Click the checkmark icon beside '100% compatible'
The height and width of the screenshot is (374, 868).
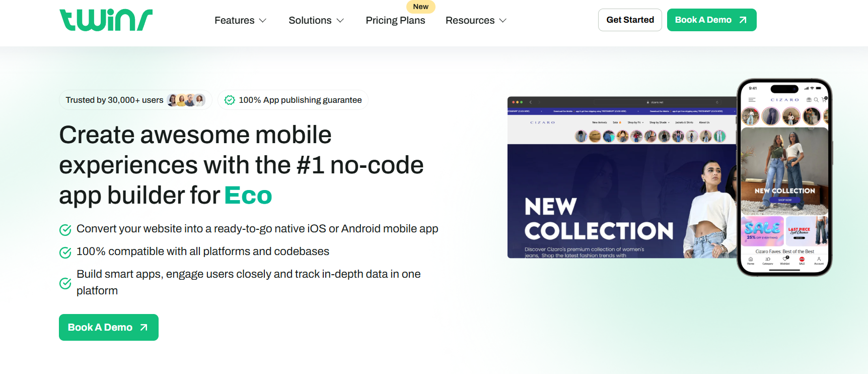point(65,253)
